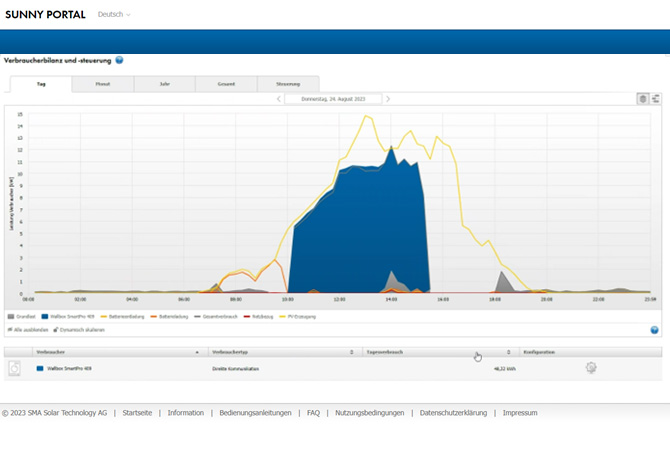This screenshot has height=449, width=670.
Task: Click the chart view icon in the top-right toolbar
Action: point(643,99)
